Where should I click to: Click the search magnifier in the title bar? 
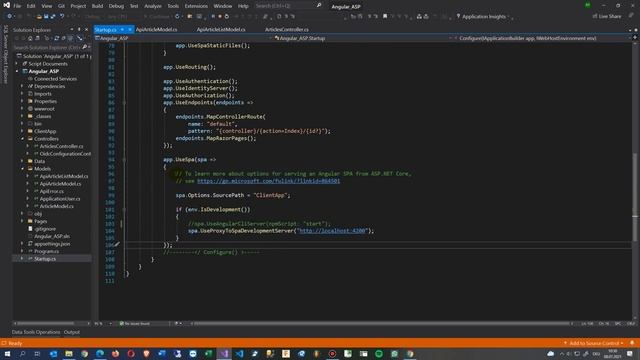pyautogui.click(x=319, y=6)
